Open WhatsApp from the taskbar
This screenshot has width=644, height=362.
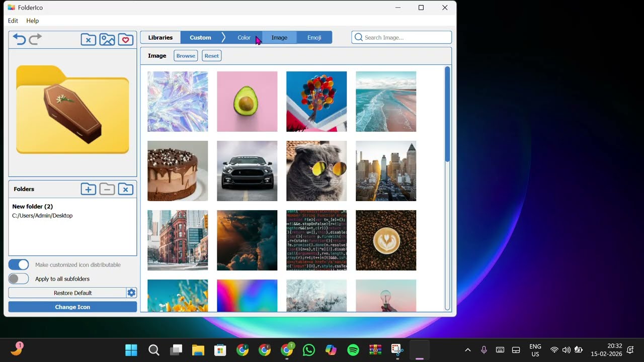(x=309, y=350)
